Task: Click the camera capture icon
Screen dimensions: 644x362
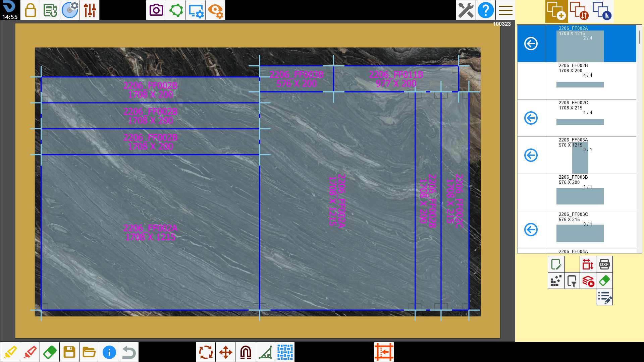Action: pyautogui.click(x=156, y=10)
